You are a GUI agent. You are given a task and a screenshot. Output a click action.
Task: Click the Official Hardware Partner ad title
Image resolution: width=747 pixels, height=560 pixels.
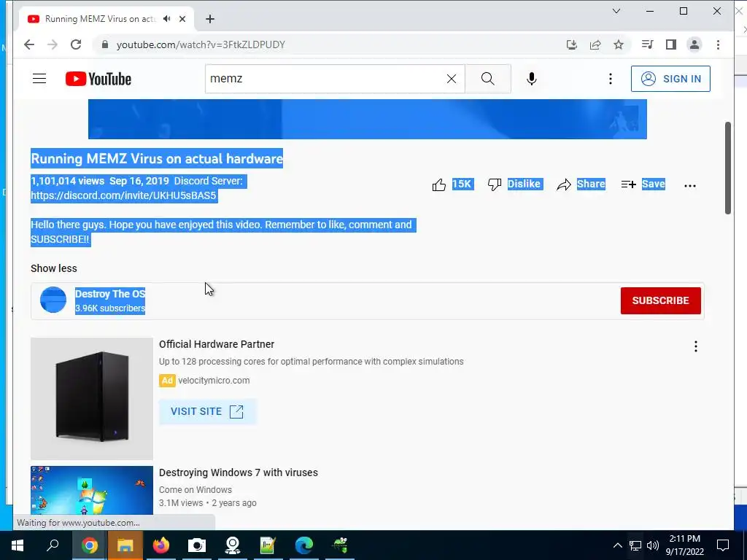point(217,344)
